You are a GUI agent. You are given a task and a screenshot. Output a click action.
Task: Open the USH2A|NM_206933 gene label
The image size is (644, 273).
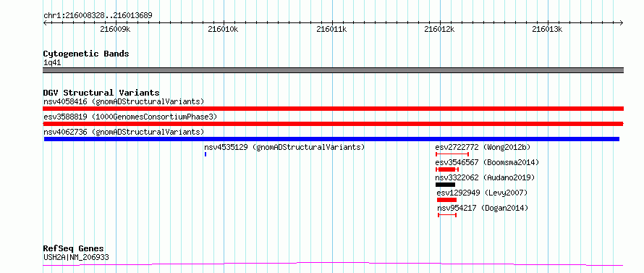click(76, 258)
